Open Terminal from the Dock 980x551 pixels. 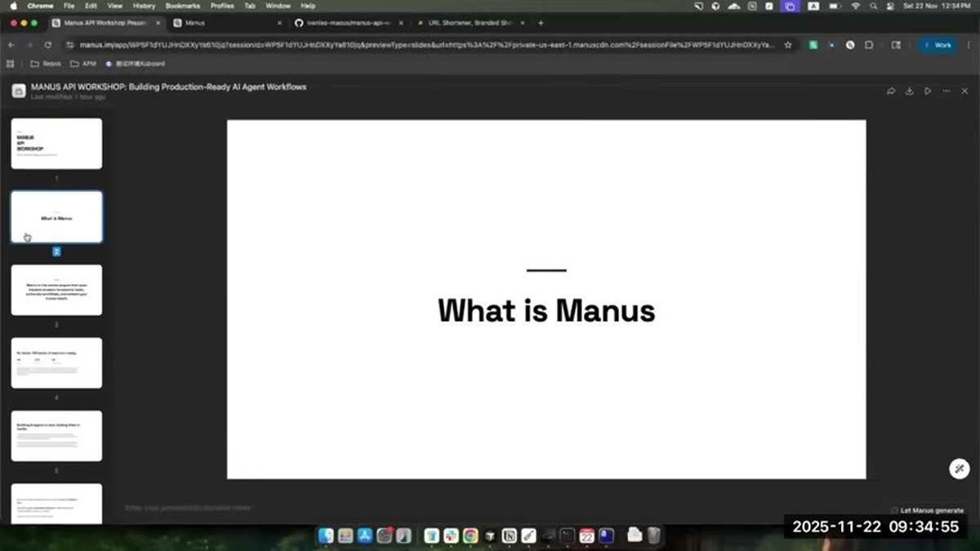[x=568, y=535]
